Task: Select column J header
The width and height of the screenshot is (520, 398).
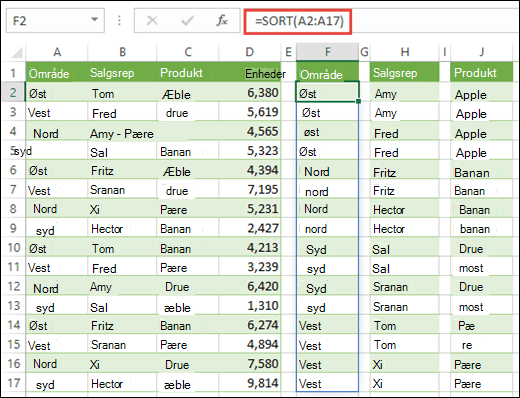Action: point(482,52)
